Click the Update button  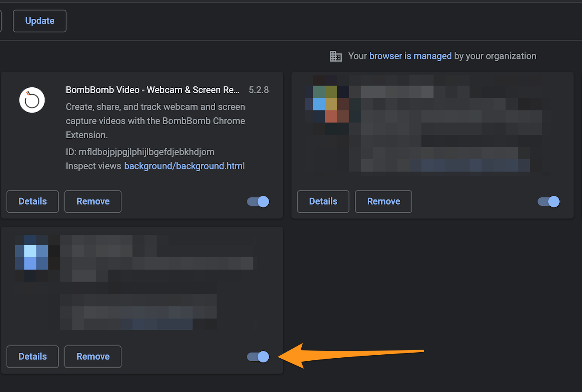(x=40, y=21)
